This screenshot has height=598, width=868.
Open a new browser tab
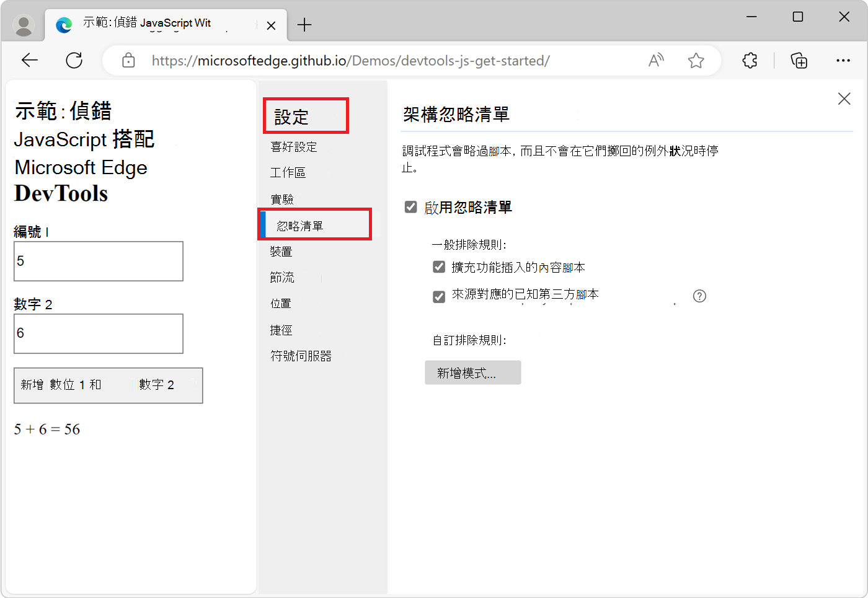click(x=304, y=25)
